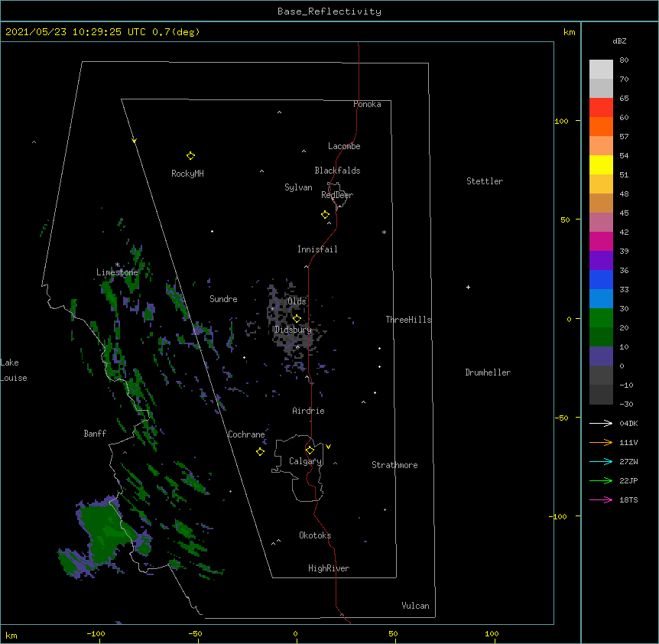The height and width of the screenshot is (644, 659).
Task: Click the Blackfalds city label
Action: coord(337,171)
